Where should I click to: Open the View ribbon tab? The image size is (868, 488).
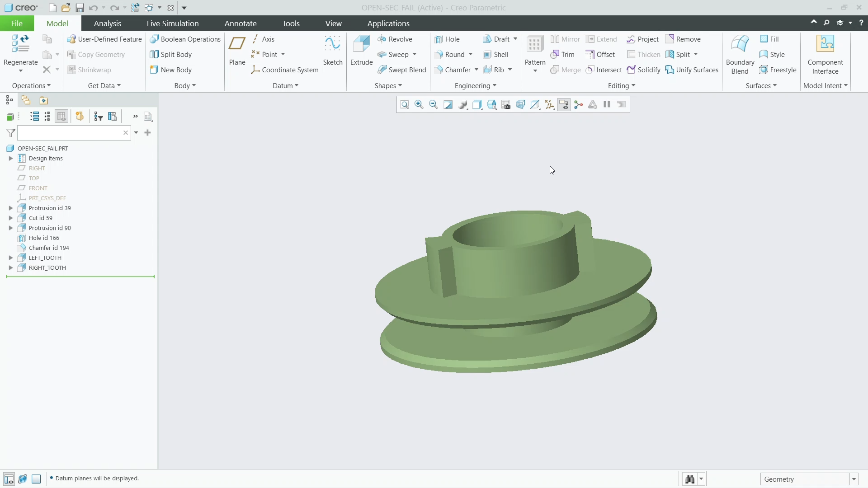coord(333,23)
